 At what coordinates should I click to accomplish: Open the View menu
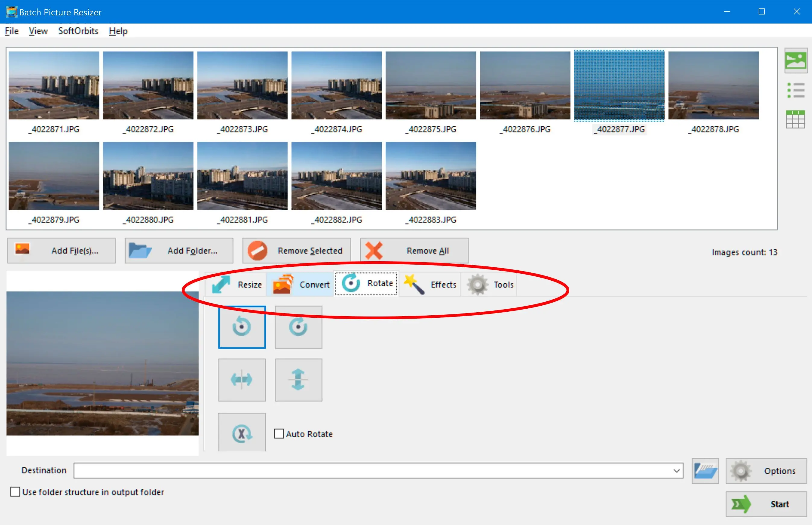[x=37, y=31]
